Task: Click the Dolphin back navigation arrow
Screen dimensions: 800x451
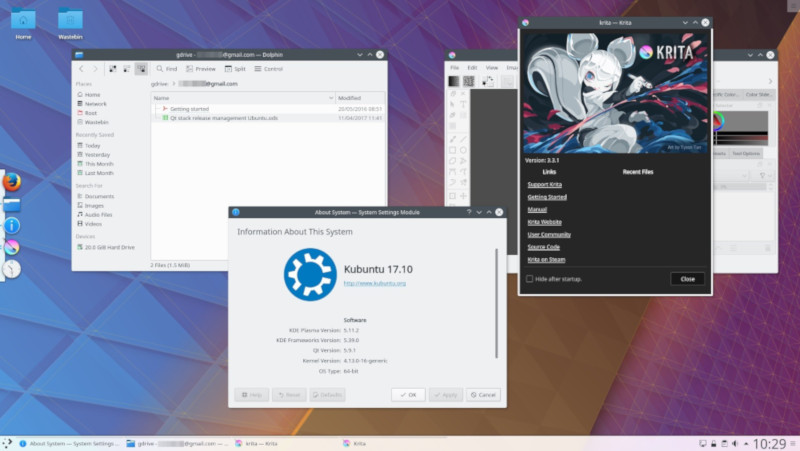Action: 82,68
